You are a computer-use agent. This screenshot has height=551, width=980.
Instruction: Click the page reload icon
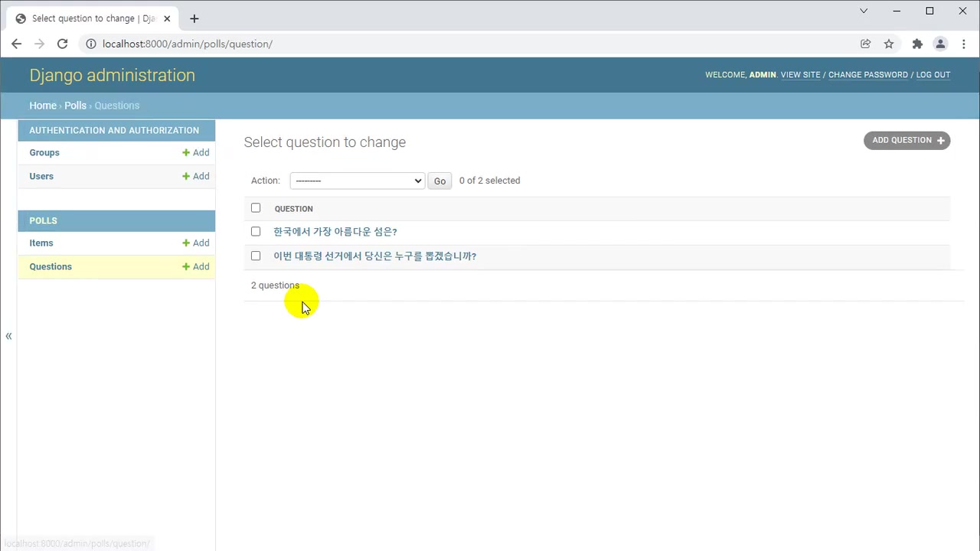pos(62,44)
